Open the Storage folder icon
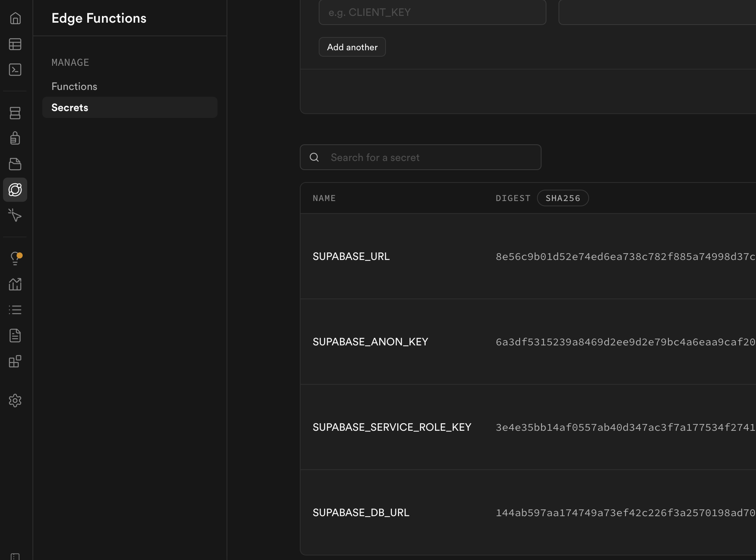Image resolution: width=756 pixels, height=560 pixels. coord(15,164)
